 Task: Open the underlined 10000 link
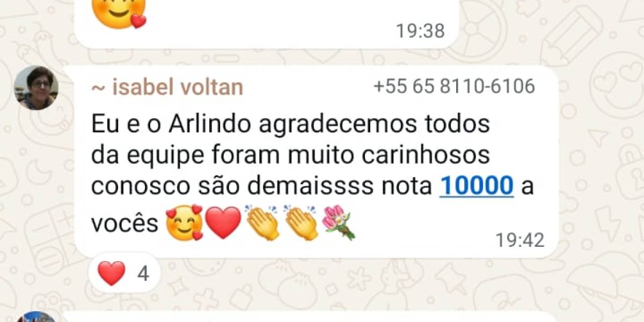pyautogui.click(x=477, y=186)
